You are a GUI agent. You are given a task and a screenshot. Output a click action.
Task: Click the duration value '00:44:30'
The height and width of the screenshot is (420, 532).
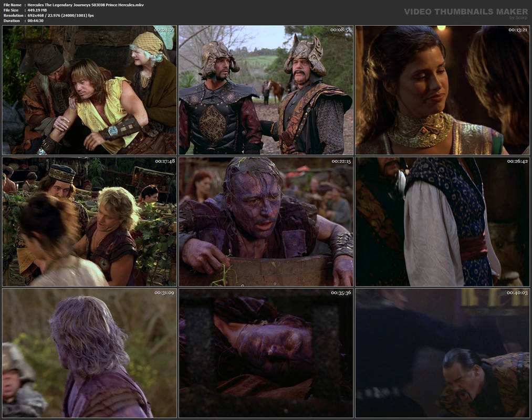click(35, 20)
